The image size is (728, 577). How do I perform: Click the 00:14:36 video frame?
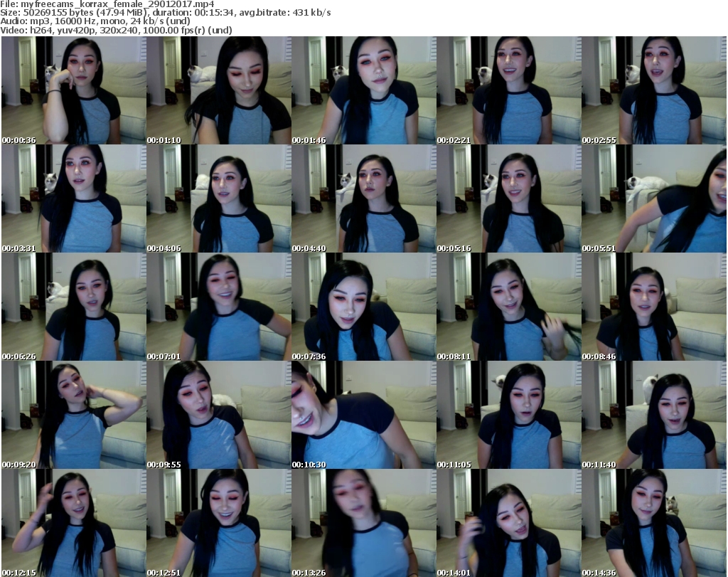[654, 523]
